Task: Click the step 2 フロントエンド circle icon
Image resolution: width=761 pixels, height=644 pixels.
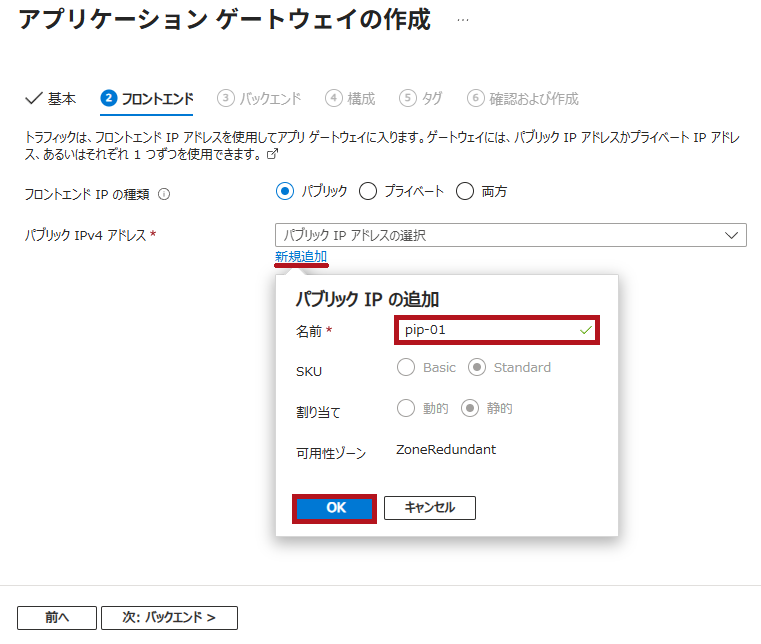Action: tap(109, 98)
